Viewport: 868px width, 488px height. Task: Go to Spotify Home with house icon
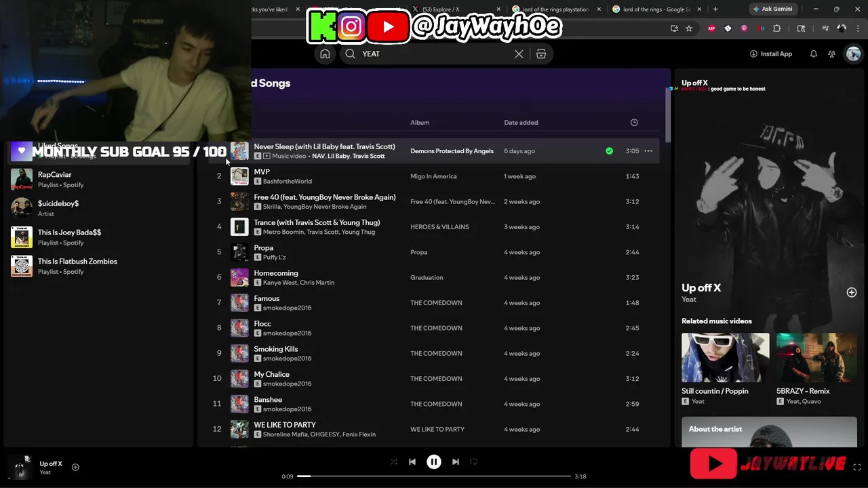(x=325, y=54)
